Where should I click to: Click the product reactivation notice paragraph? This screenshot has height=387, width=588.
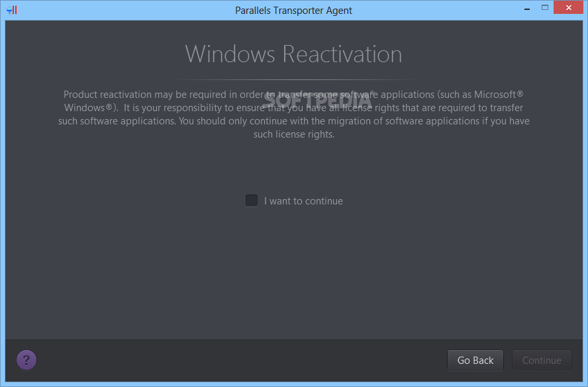293,114
